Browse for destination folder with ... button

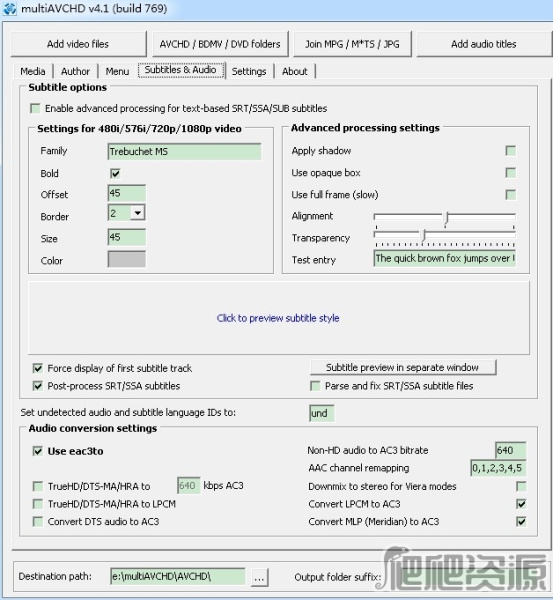[x=259, y=577]
